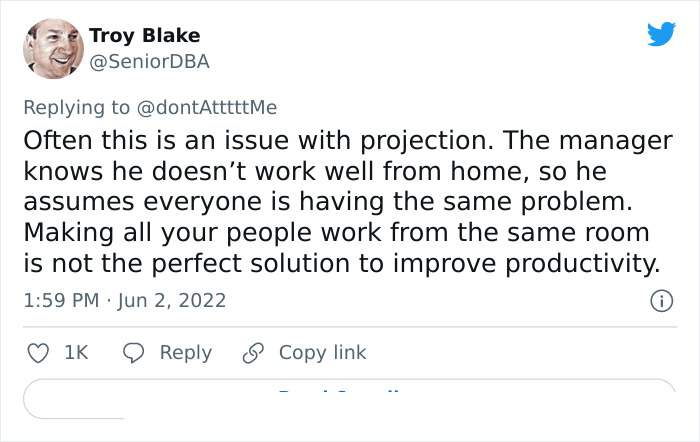Click the 1:59 PM timestamp
Viewport: 700px width, 442px height.
pos(59,300)
